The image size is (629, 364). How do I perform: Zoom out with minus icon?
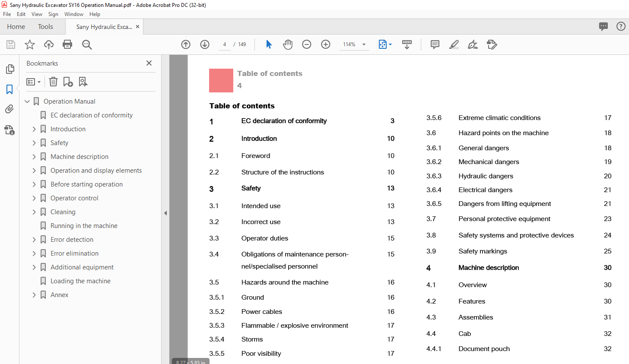(307, 44)
